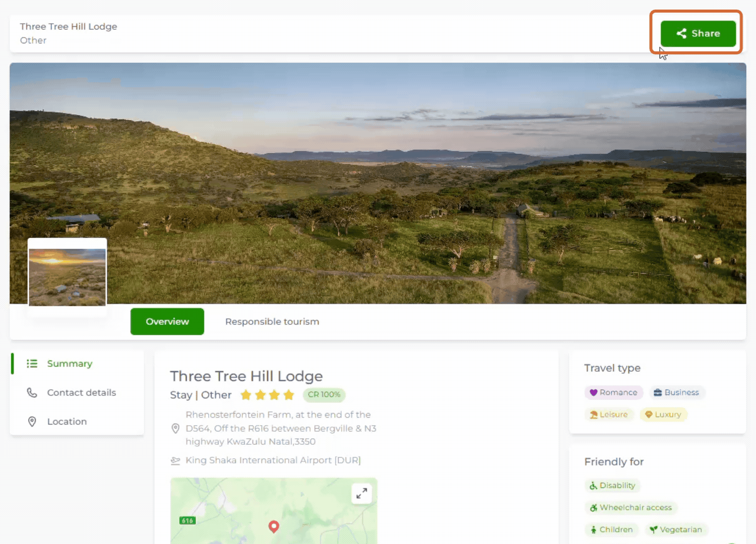Click the Wheelchair access tag

[631, 508]
